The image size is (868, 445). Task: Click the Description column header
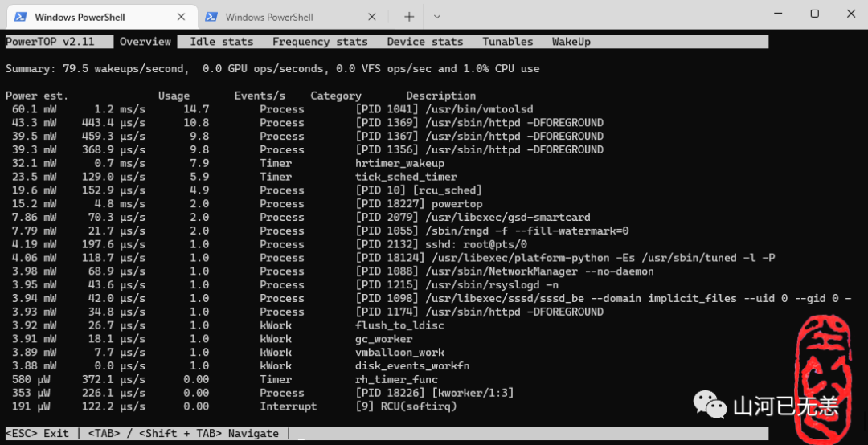[x=441, y=96]
